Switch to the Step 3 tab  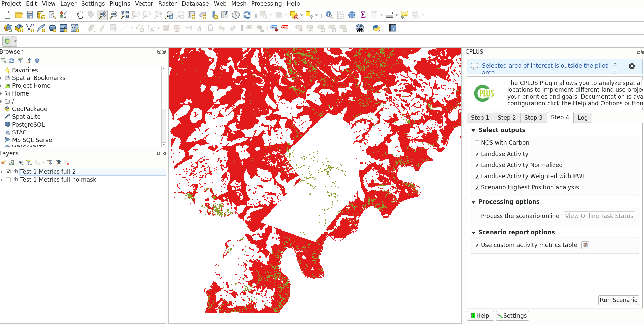(533, 117)
